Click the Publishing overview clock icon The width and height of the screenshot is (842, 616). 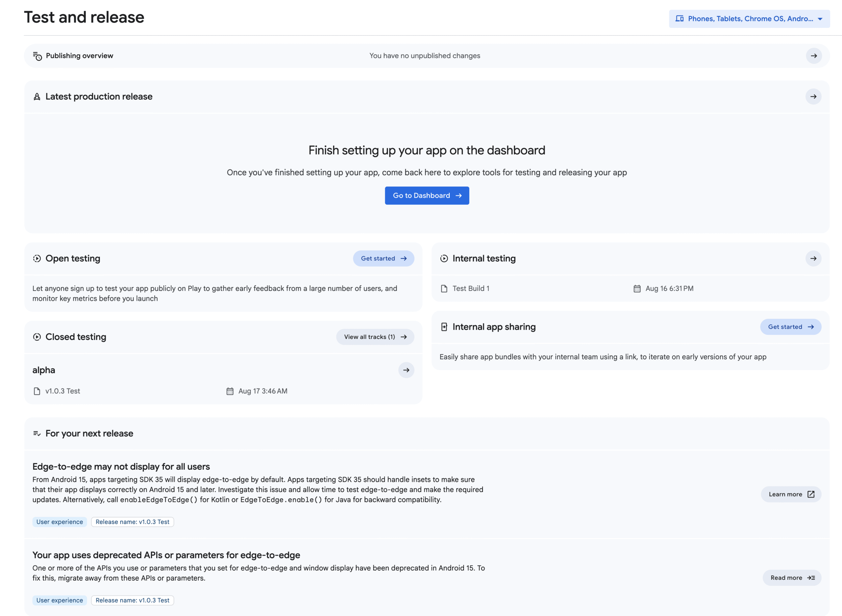point(37,56)
